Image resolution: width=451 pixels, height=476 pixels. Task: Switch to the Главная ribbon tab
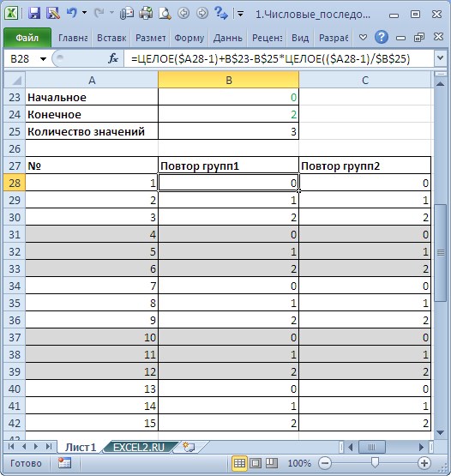pyautogui.click(x=73, y=38)
